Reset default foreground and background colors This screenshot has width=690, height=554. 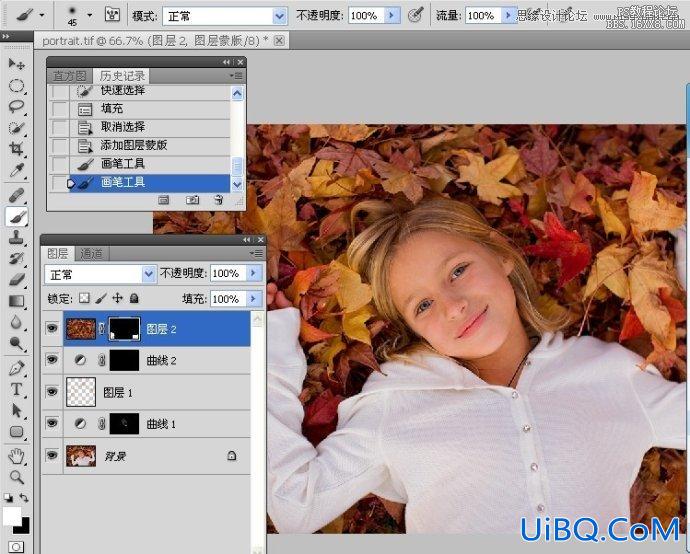8,498
